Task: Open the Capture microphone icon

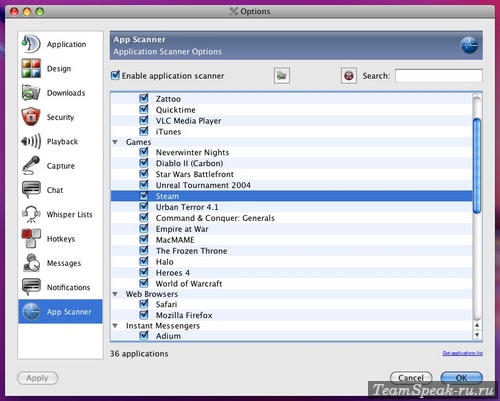Action: click(31, 165)
